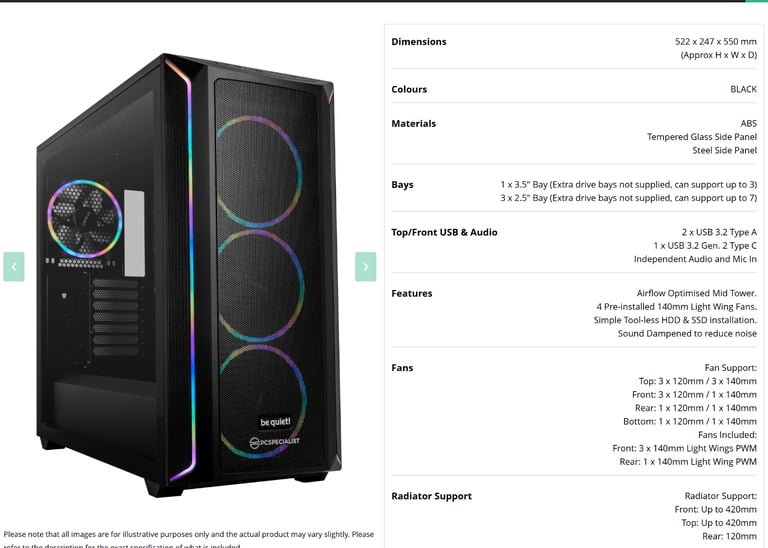Select the Dimensions specification row
This screenshot has width=768, height=548.
point(574,48)
